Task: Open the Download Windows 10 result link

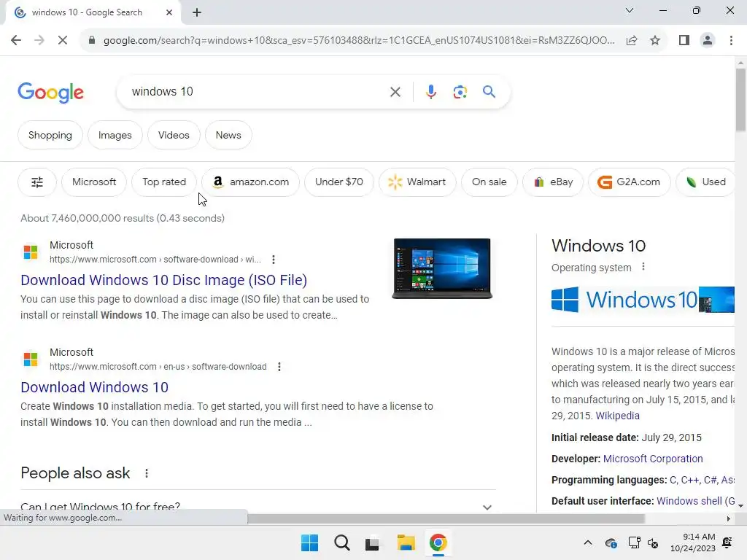Action: [94, 387]
